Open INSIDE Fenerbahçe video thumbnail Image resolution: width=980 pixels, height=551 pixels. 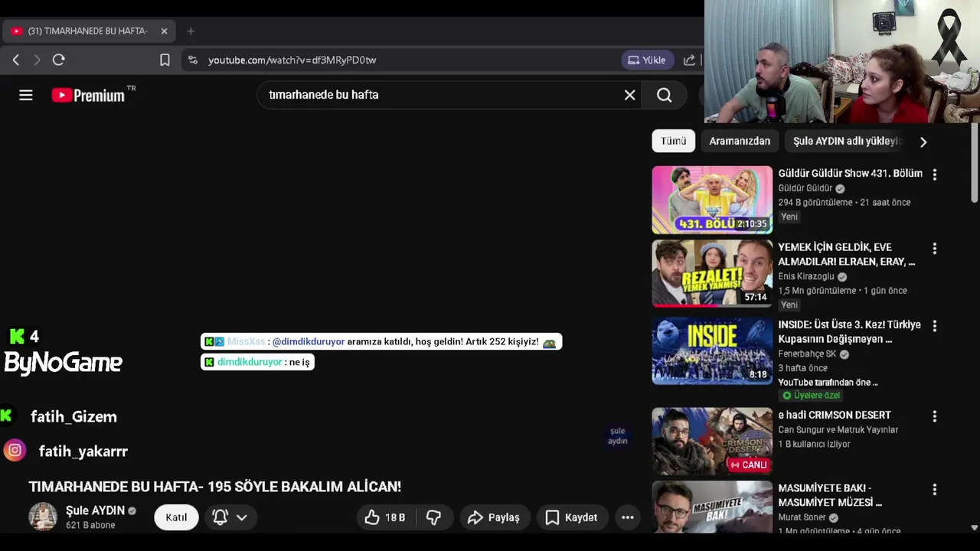coord(712,350)
